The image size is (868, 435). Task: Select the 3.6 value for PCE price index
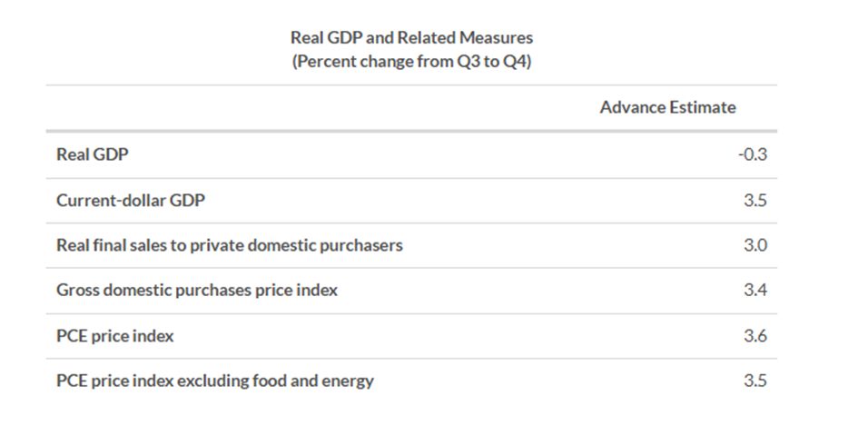755,336
